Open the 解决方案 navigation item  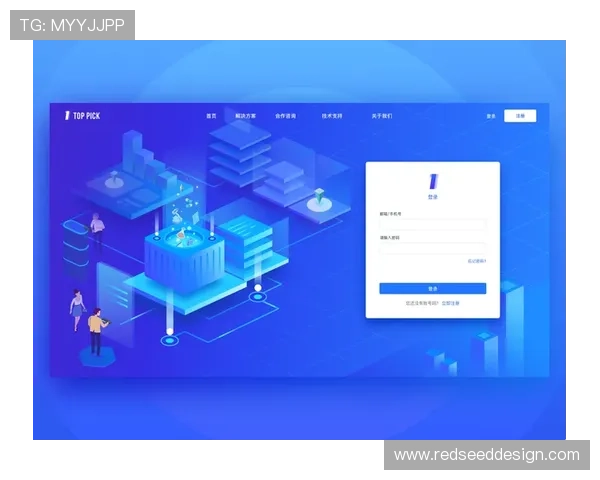pos(245,116)
